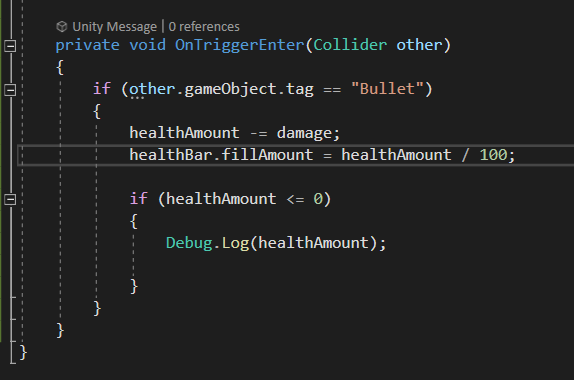Click other with suggestion dots in condition
The width and height of the screenshot is (574, 380).
click(x=152, y=90)
